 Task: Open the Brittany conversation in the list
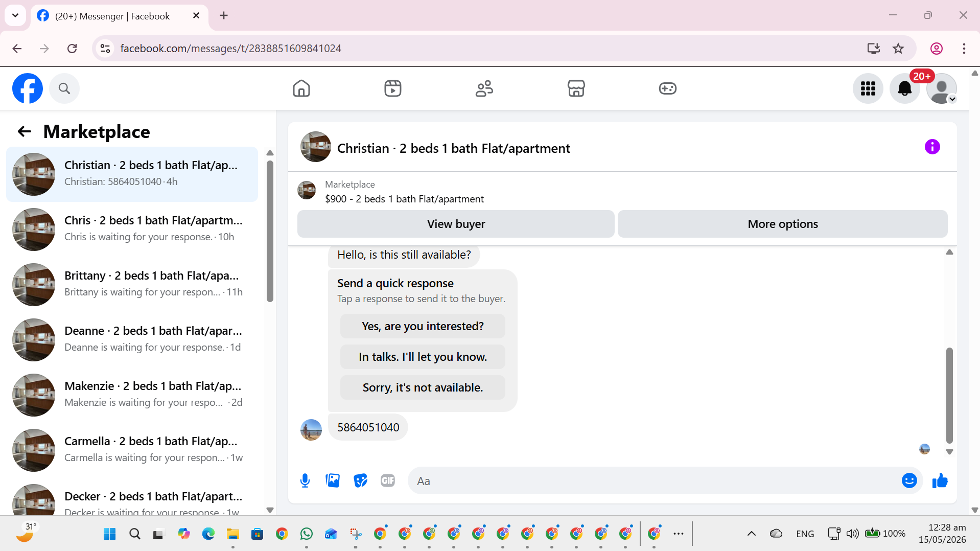(x=132, y=285)
